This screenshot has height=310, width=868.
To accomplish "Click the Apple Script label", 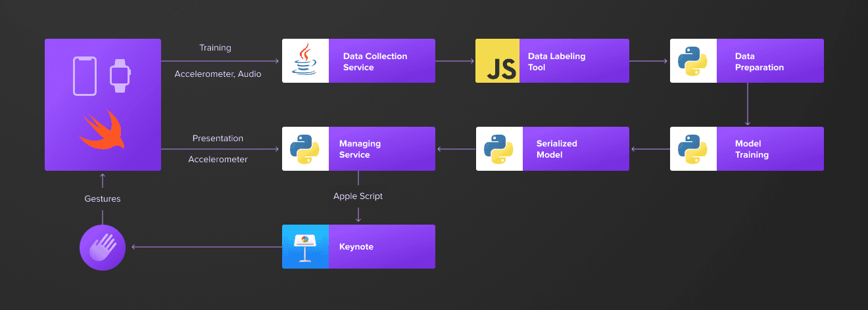I will coord(358,196).
